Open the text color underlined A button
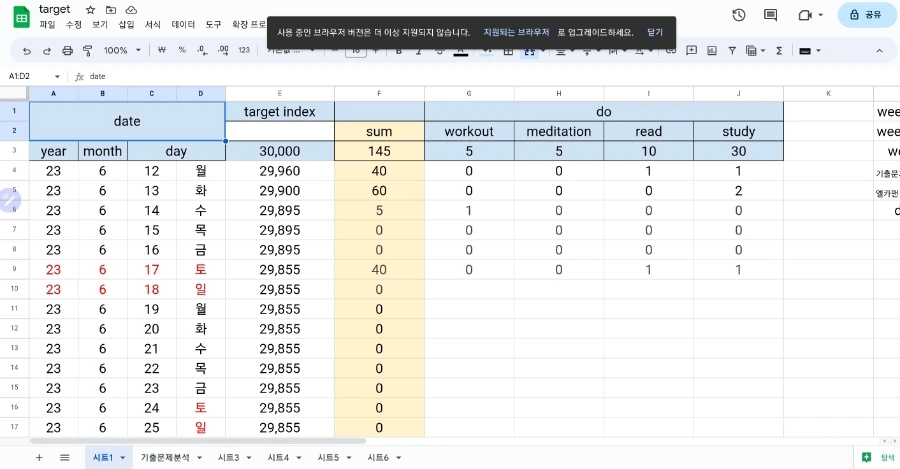The width and height of the screenshot is (900, 469). coord(460,51)
